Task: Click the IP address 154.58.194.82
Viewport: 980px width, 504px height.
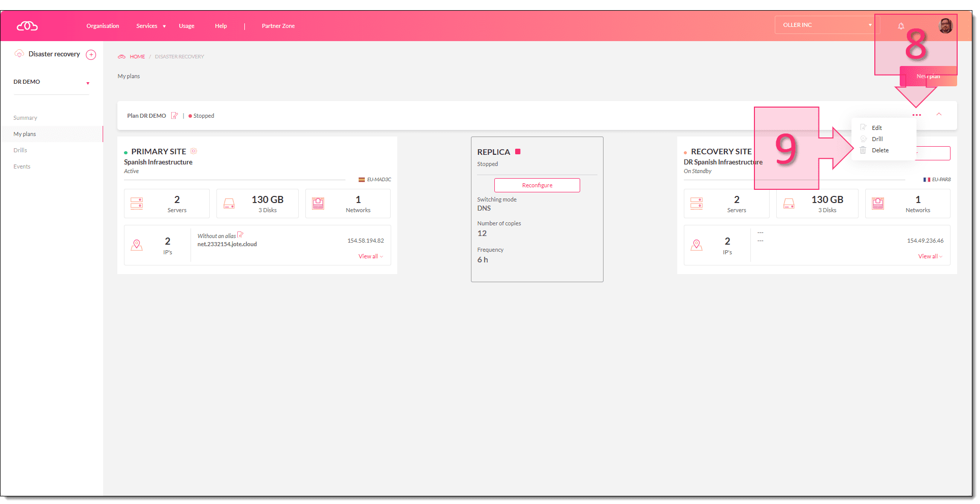Action: (366, 241)
